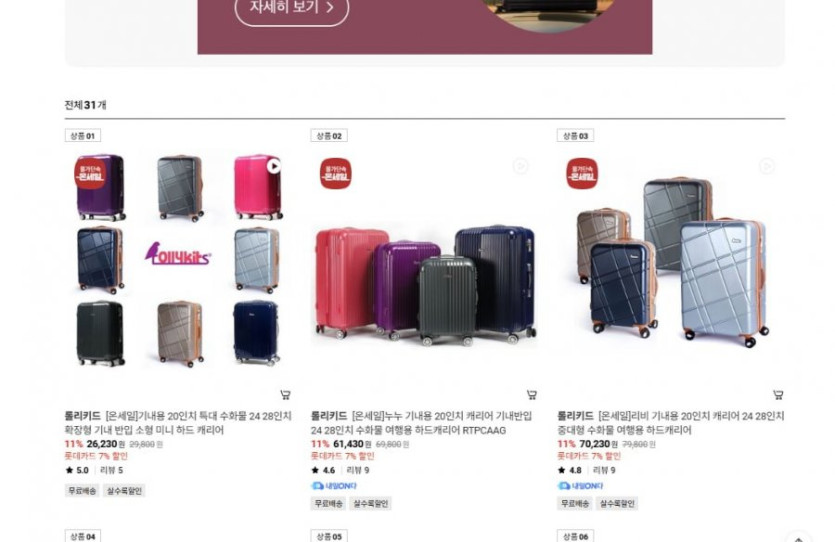Click the 자세히 보기 banner button
Viewport: 835px width, 542px height.
[292, 7]
